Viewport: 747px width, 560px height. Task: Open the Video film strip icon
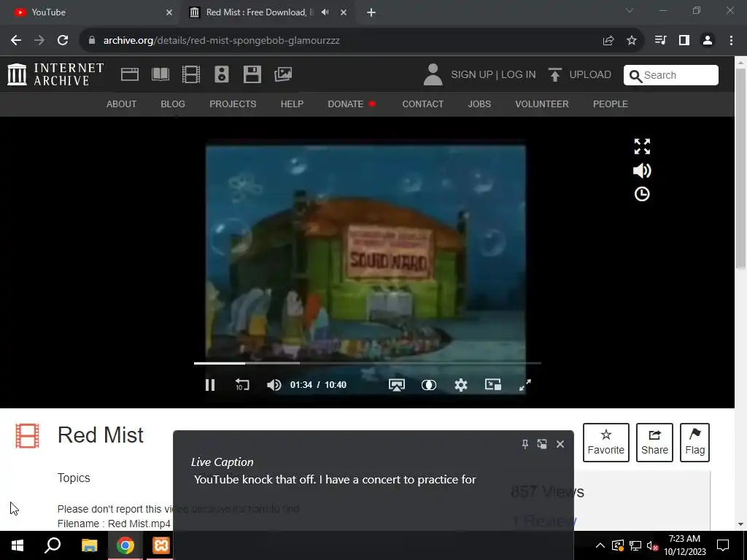191,74
